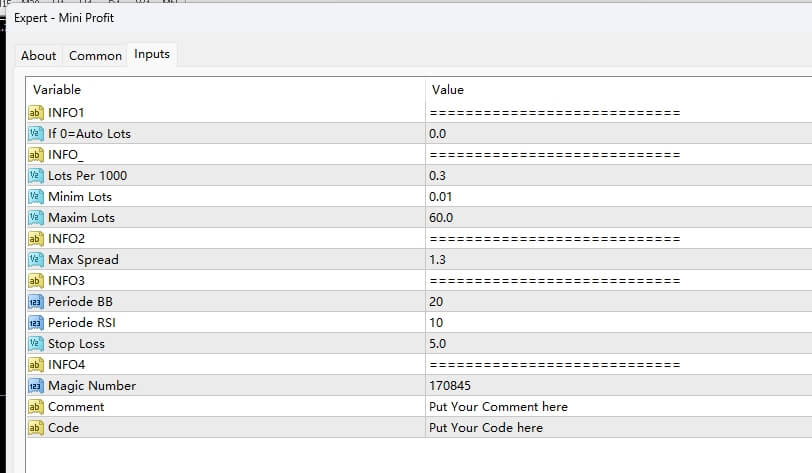
Task: Click the Stop Loss double icon
Action: [x=35, y=343]
